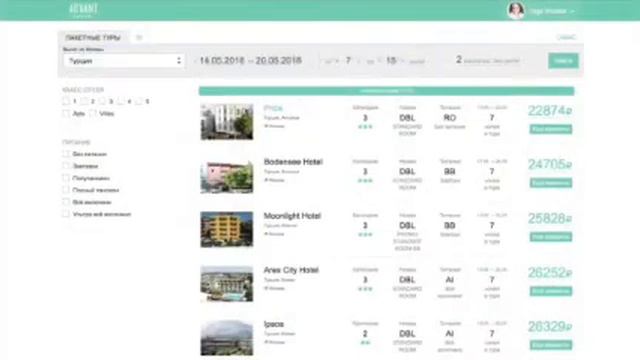Select the 'Пакетные туры' tab
Viewport: 640px width, 360px height.
[x=93, y=38]
